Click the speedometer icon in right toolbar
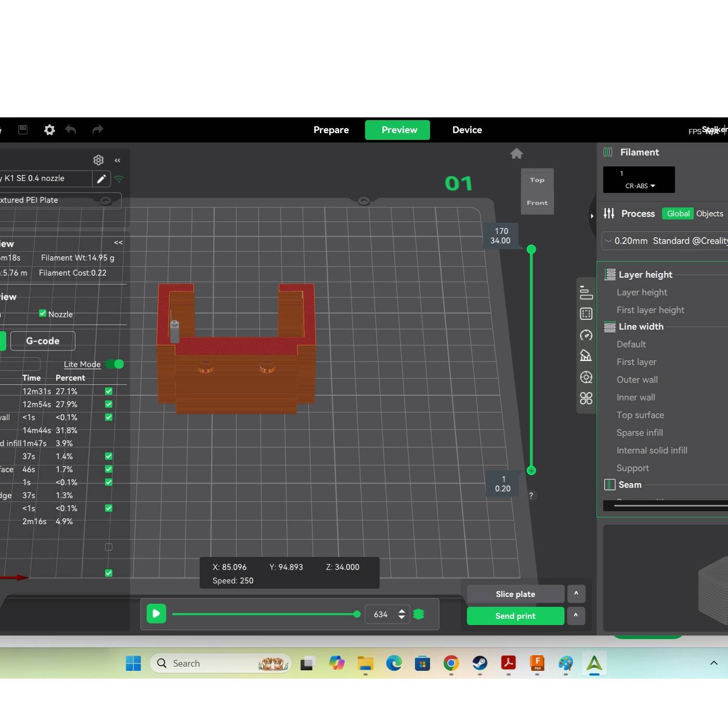 pyautogui.click(x=586, y=335)
